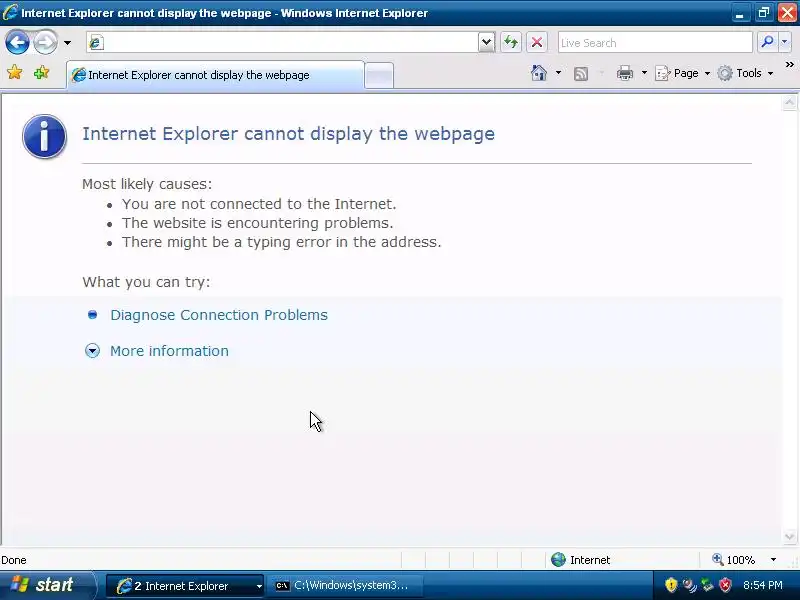This screenshot has height=600, width=800.
Task: Show more toolbar commands chevron
Action: coord(790,64)
